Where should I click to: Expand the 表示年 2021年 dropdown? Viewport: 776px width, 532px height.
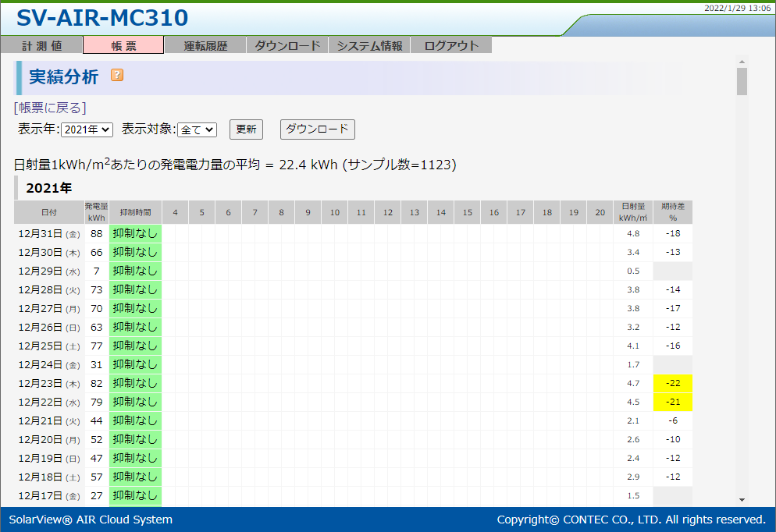(x=87, y=129)
